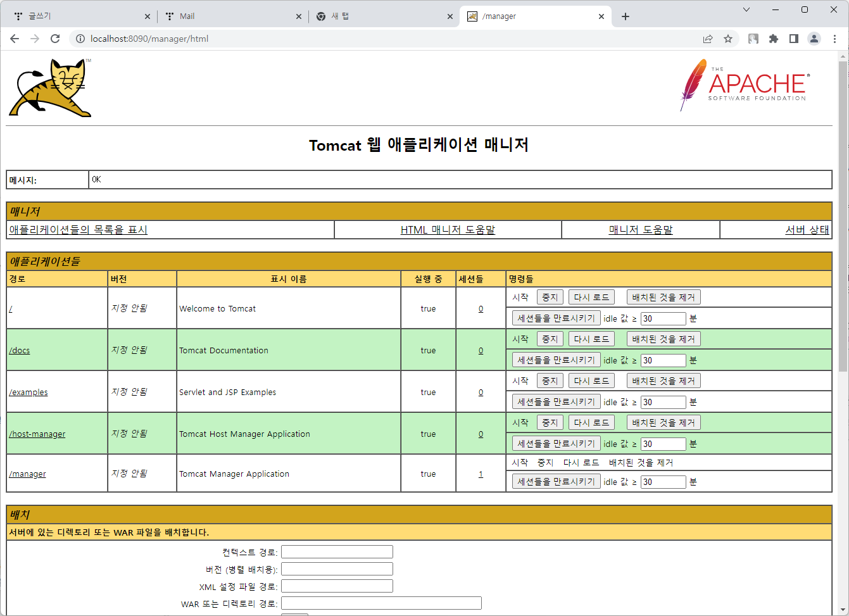Image resolution: width=849 pixels, height=616 pixels.
Task: View site information for localhost
Action: (x=80, y=39)
